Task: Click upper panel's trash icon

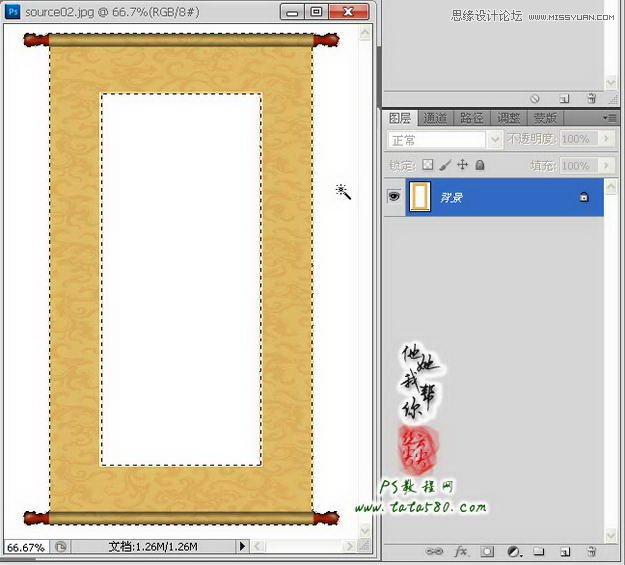Action: (592, 98)
